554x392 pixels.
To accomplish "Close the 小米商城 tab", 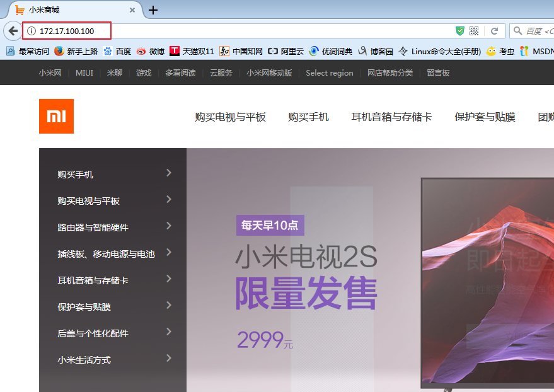I will (x=132, y=10).
